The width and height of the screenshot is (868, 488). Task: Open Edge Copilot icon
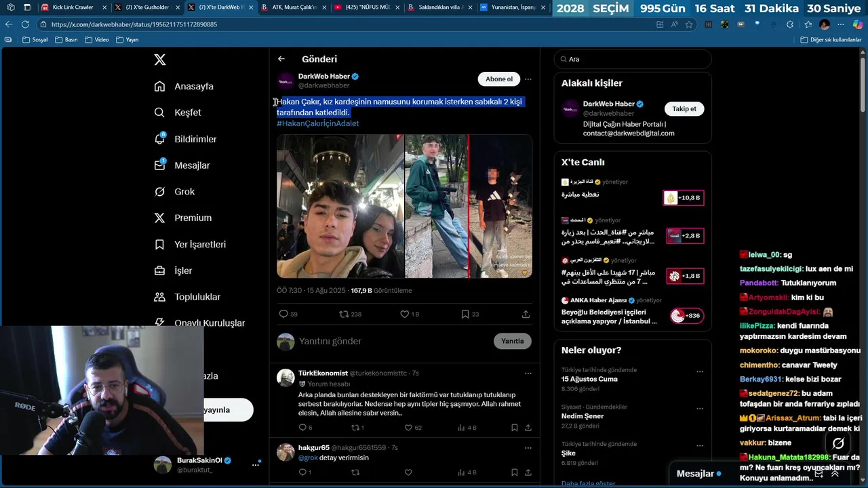pyautogui.click(x=856, y=24)
